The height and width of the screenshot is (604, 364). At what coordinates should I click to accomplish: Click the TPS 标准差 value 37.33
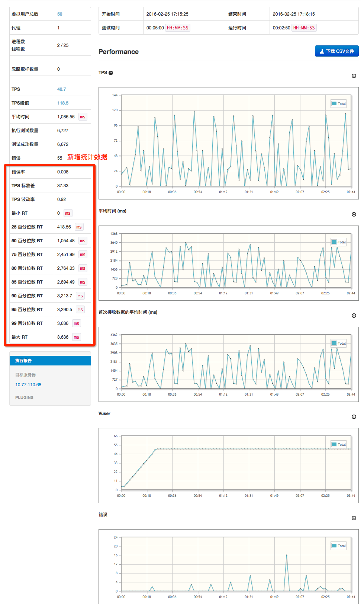(63, 186)
